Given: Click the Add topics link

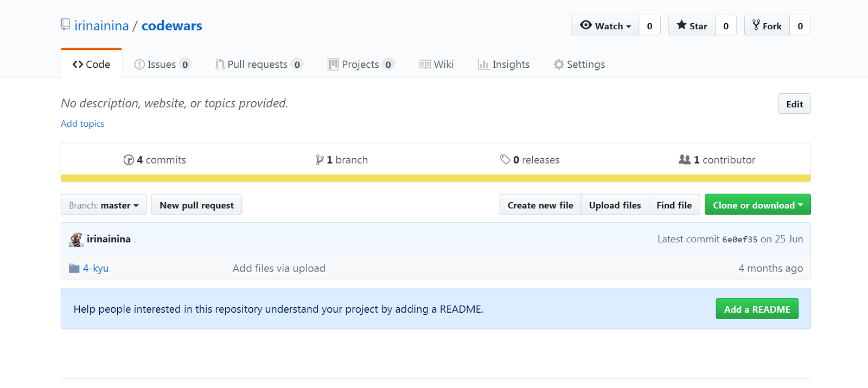Looking at the screenshot, I should 82,124.
